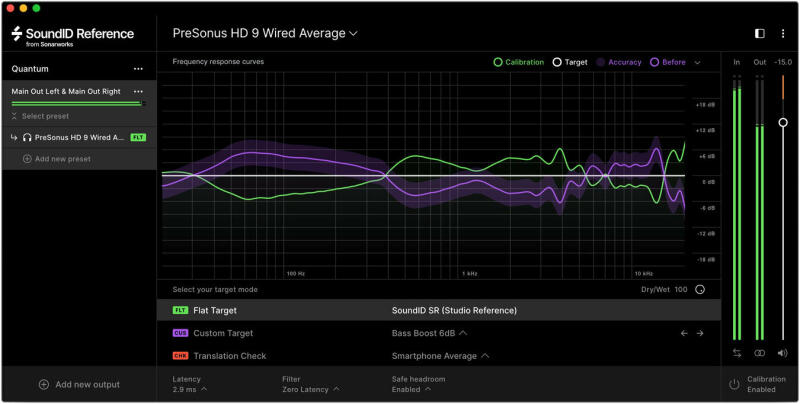The image size is (800, 404).
Task: Click the 10 kHz frequency axis label
Action: [644, 274]
